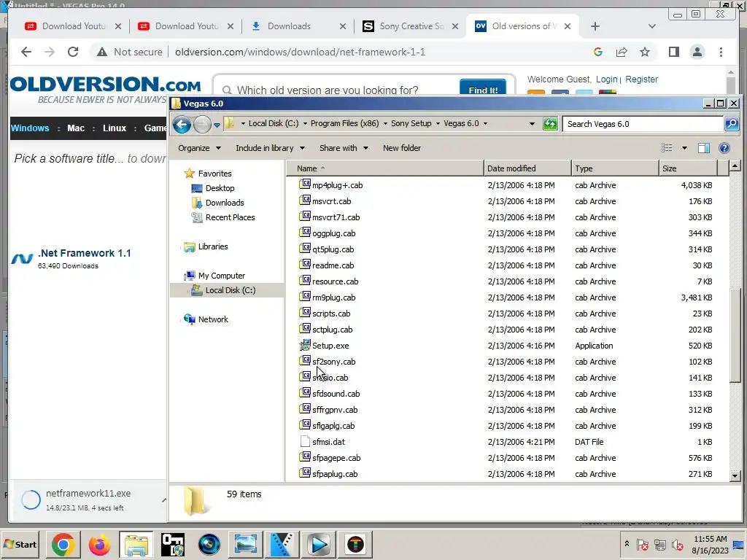
Task: Bookmark this page with star icon
Action: (x=645, y=52)
